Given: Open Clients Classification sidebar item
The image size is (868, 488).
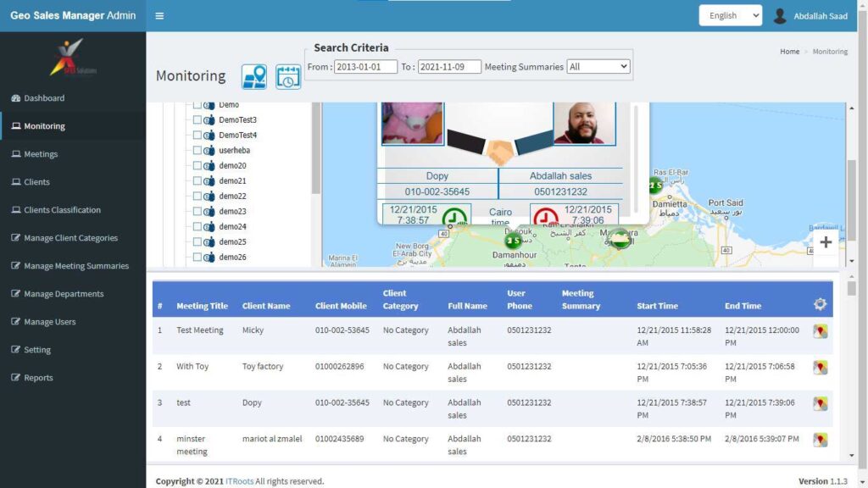Looking at the screenshot, I should pos(62,210).
